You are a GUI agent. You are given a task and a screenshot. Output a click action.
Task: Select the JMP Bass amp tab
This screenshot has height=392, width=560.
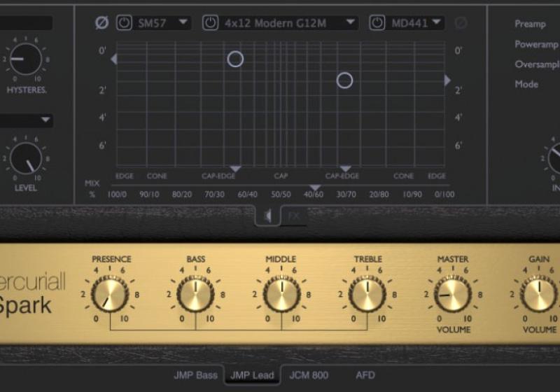(195, 375)
